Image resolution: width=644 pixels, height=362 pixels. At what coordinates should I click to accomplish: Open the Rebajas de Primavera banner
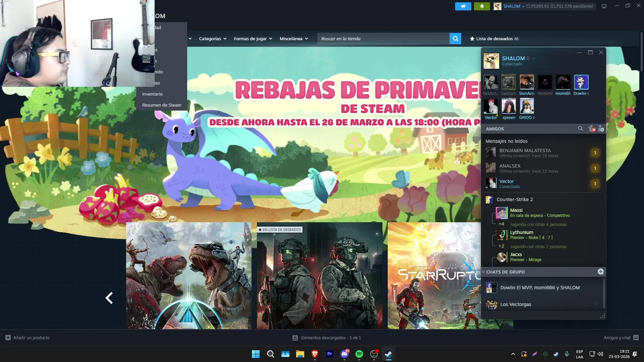(334, 133)
